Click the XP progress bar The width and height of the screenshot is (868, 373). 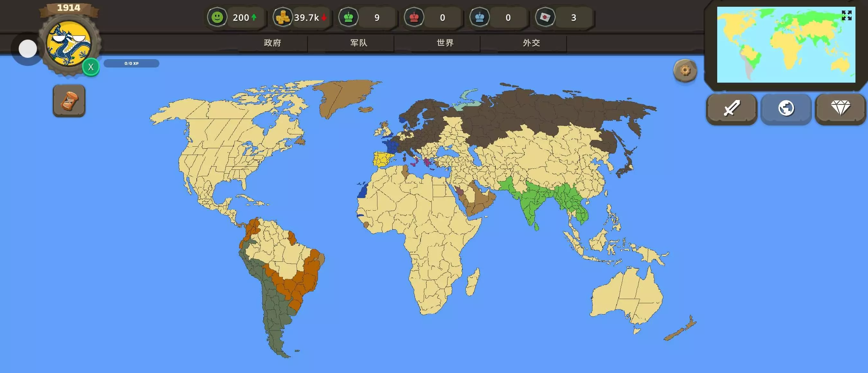point(131,63)
